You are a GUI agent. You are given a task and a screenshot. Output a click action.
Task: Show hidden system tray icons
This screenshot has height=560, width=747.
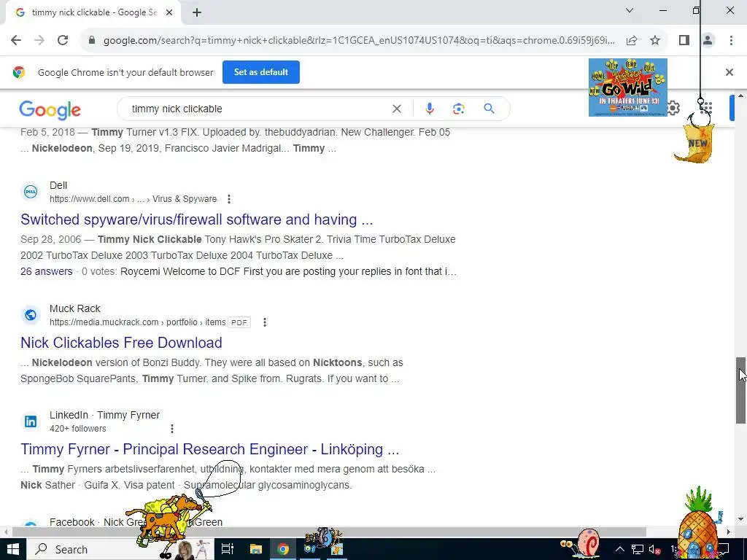click(x=620, y=549)
